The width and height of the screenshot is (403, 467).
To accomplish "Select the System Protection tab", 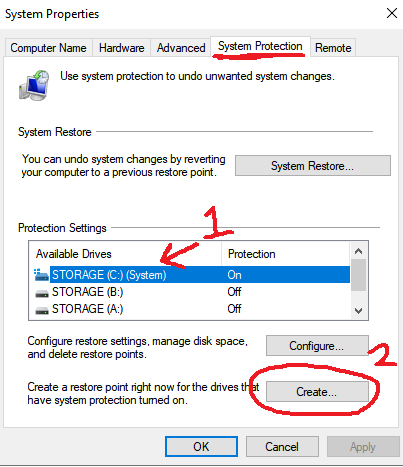I will (260, 46).
